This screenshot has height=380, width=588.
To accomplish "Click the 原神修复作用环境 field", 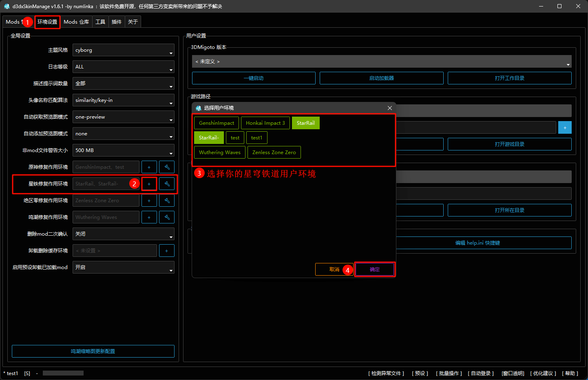I will (x=106, y=167).
